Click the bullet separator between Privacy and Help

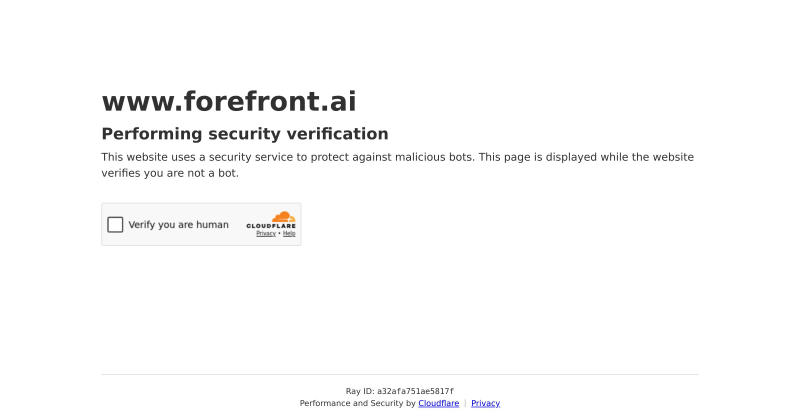280,234
